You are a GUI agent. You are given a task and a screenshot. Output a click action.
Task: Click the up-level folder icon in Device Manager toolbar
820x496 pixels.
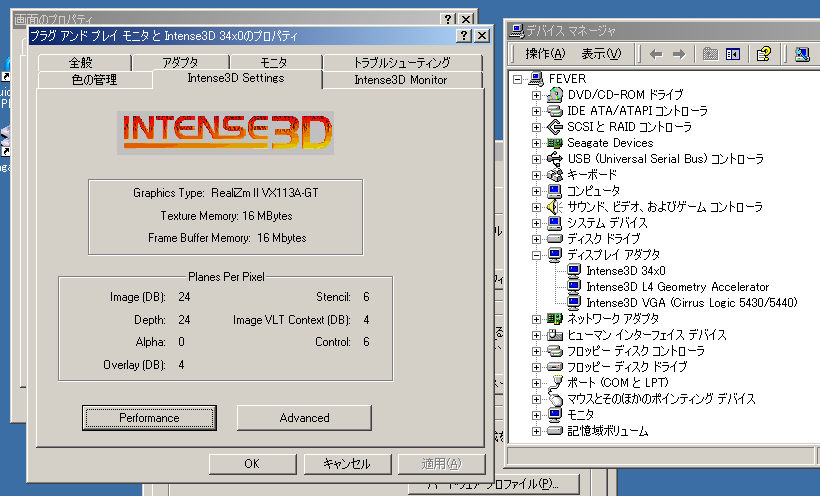point(710,53)
